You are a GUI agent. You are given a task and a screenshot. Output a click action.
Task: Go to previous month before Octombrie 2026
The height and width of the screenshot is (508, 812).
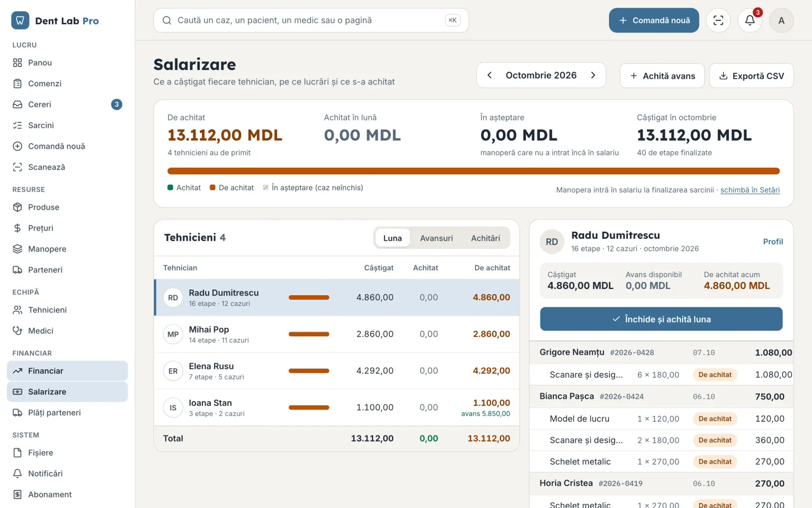(490, 75)
